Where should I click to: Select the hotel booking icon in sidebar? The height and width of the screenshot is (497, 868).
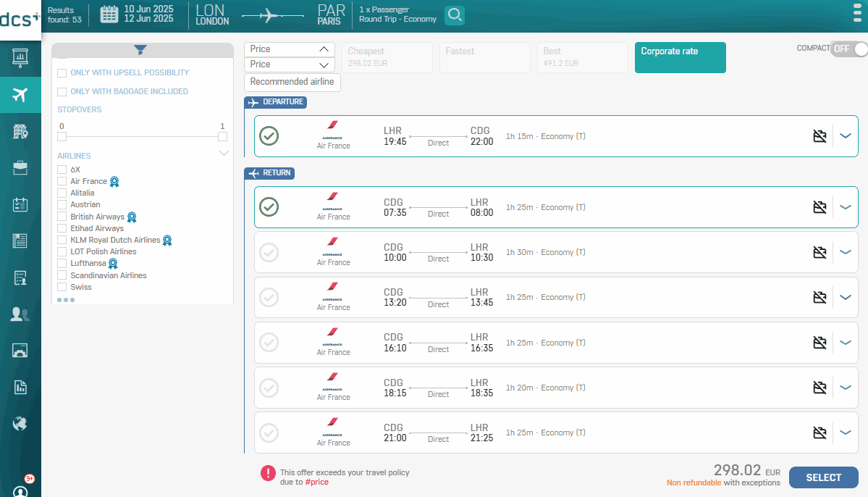point(20,131)
